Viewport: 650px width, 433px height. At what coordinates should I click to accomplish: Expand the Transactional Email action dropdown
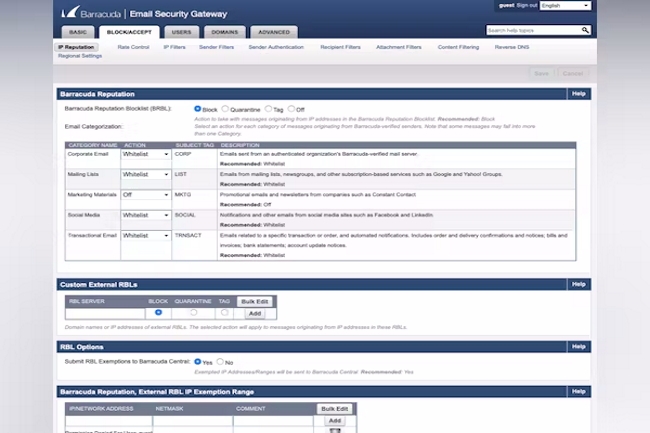145,235
